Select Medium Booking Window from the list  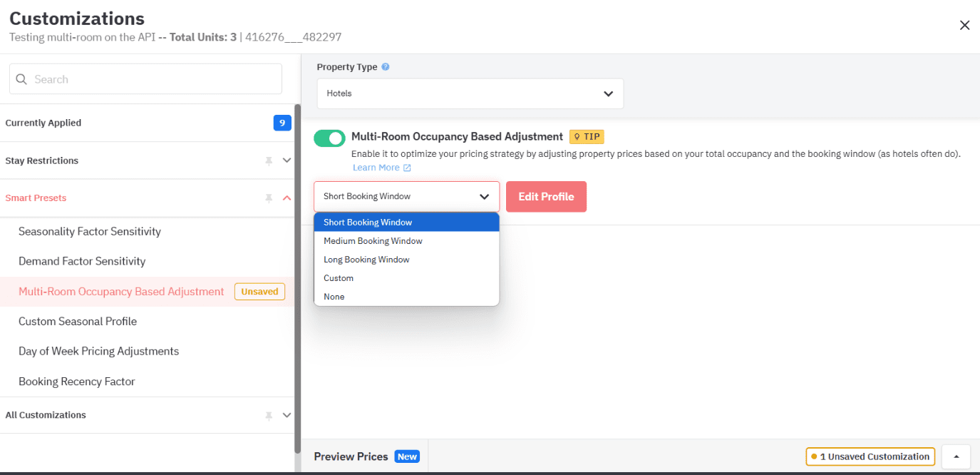coord(373,240)
